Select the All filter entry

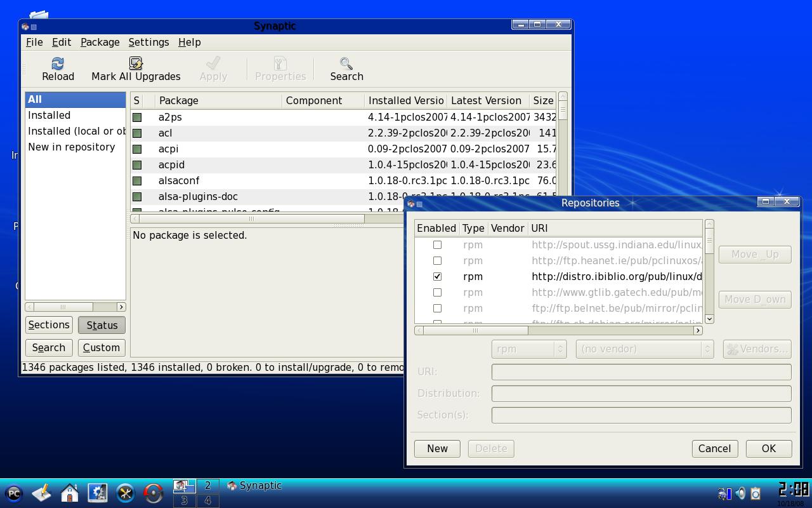point(75,100)
